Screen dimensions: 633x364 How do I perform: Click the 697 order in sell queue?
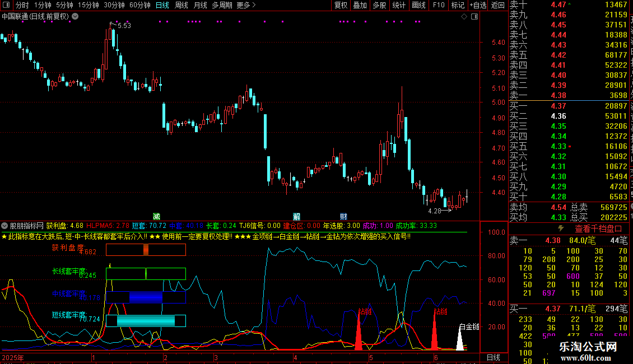(x=549, y=293)
